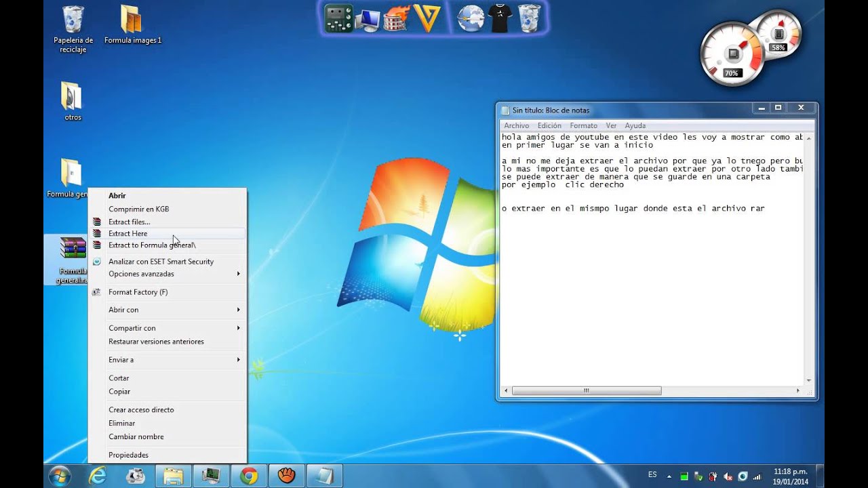The width and height of the screenshot is (868, 488).
Task: Switch to Google Chrome in the taskbar
Action: click(249, 476)
